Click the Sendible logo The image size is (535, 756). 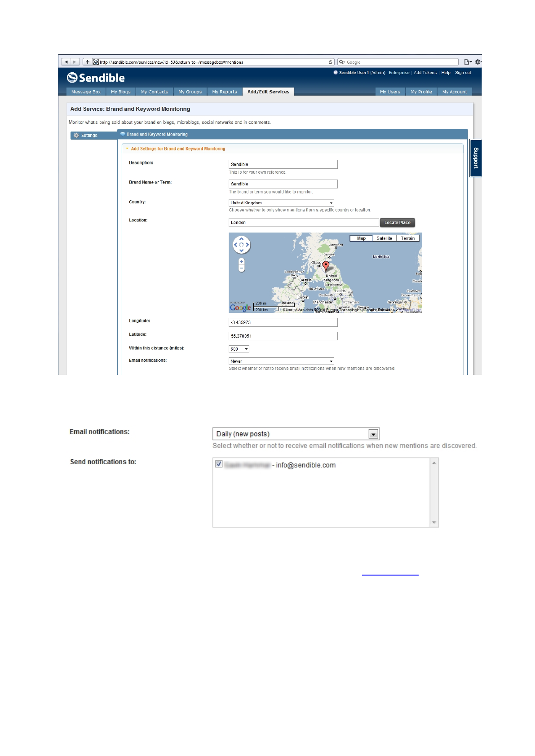click(x=96, y=78)
